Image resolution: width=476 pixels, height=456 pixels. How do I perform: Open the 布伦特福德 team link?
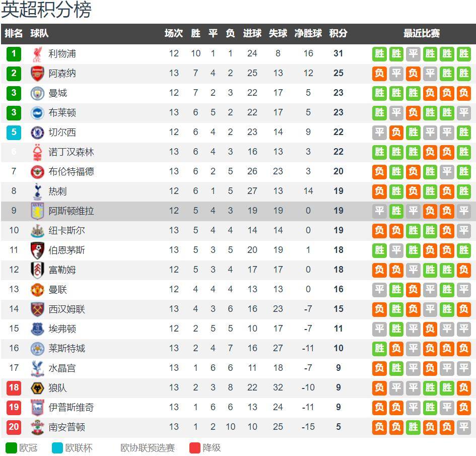(x=72, y=172)
